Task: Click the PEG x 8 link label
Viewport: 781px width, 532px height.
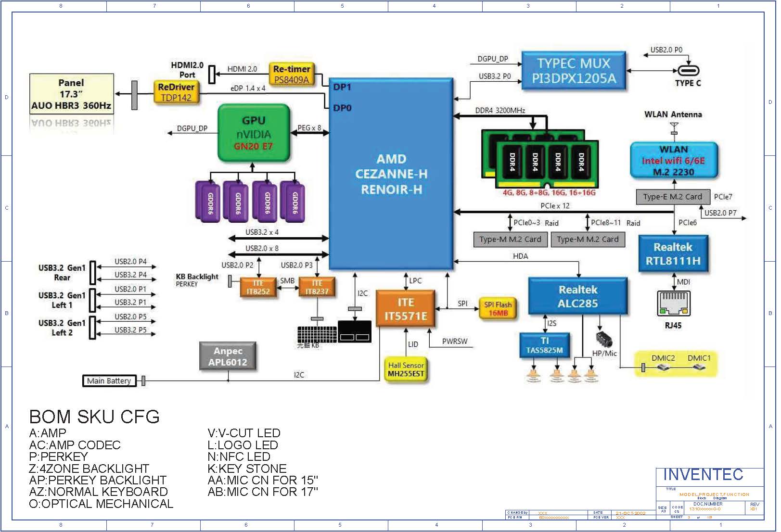Action: 309,127
